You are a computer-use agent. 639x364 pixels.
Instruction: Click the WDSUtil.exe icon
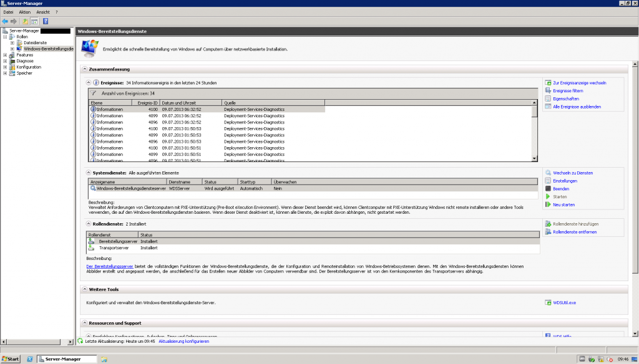click(x=548, y=302)
